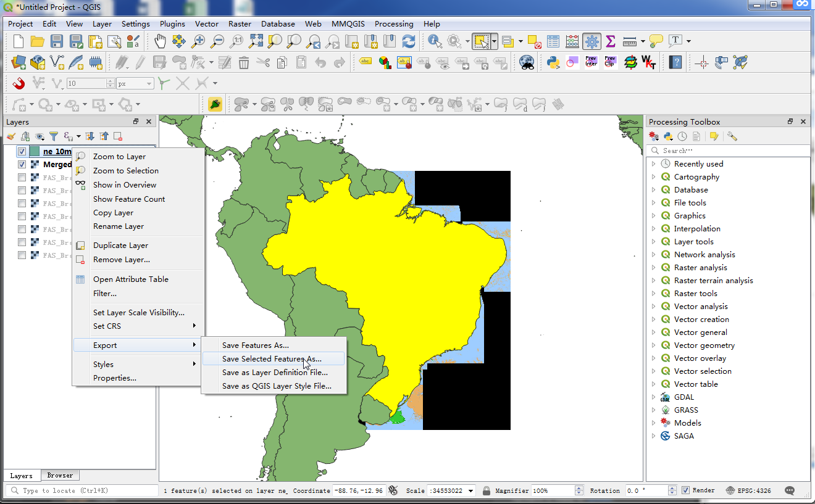Enable snapping with the red magnet icon
815x504 pixels.
pyautogui.click(x=19, y=83)
